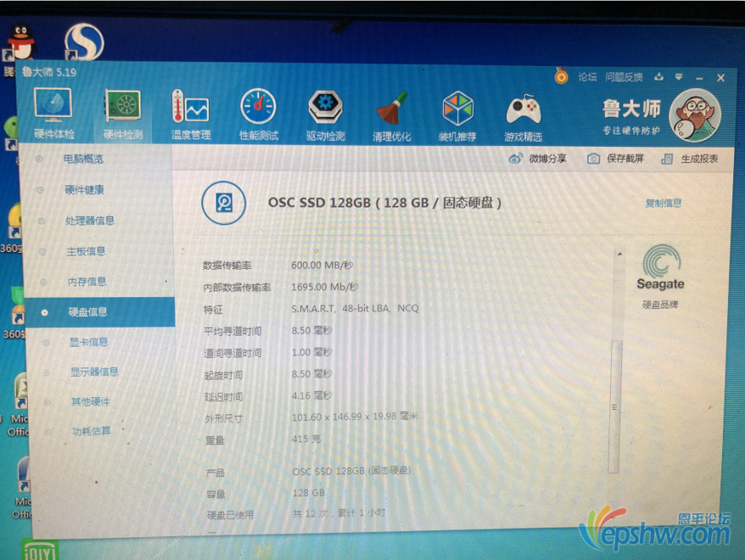Open the 硬件体检 hardware checkup section
This screenshot has height=560, width=745.
pos(53,114)
